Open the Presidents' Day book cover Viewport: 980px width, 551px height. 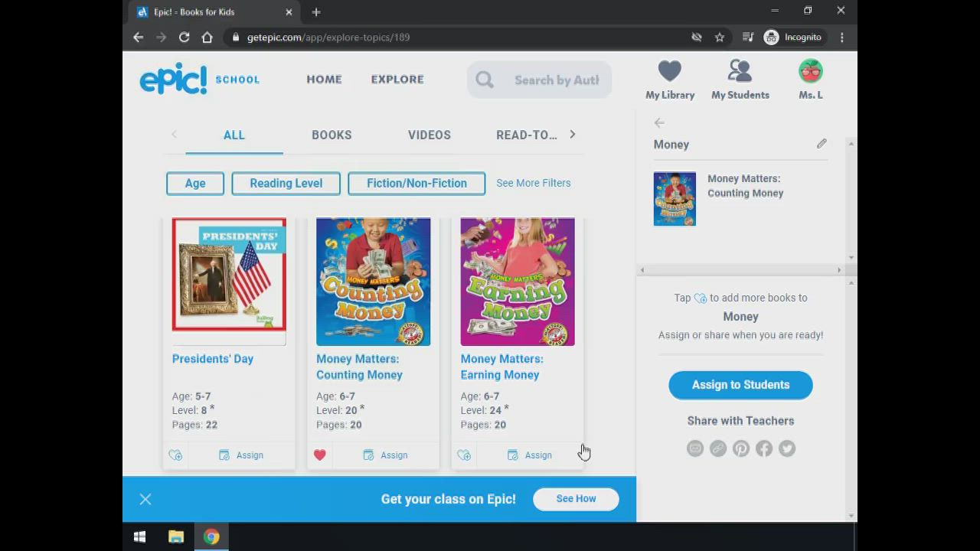click(229, 281)
